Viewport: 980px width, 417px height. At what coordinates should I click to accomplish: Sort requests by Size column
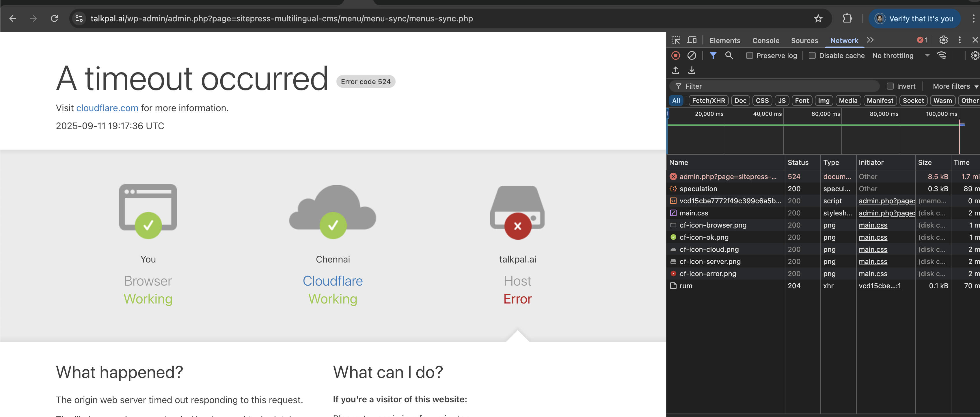(933, 163)
